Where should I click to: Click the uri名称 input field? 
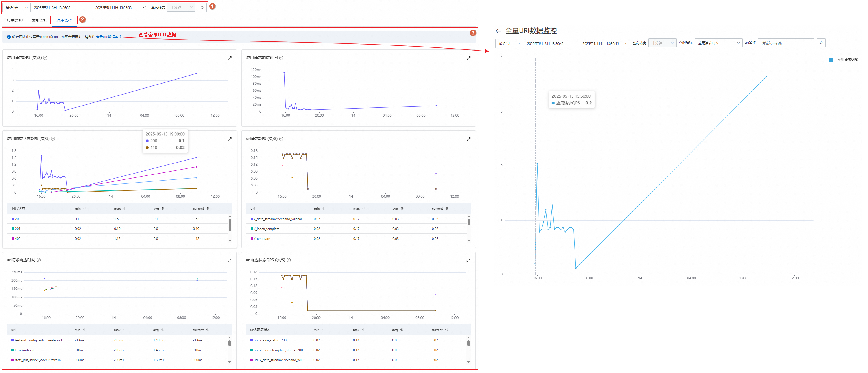click(x=786, y=43)
